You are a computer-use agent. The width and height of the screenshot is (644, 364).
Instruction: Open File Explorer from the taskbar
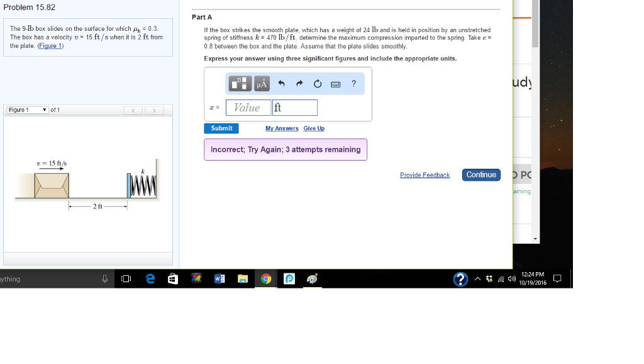click(243, 279)
